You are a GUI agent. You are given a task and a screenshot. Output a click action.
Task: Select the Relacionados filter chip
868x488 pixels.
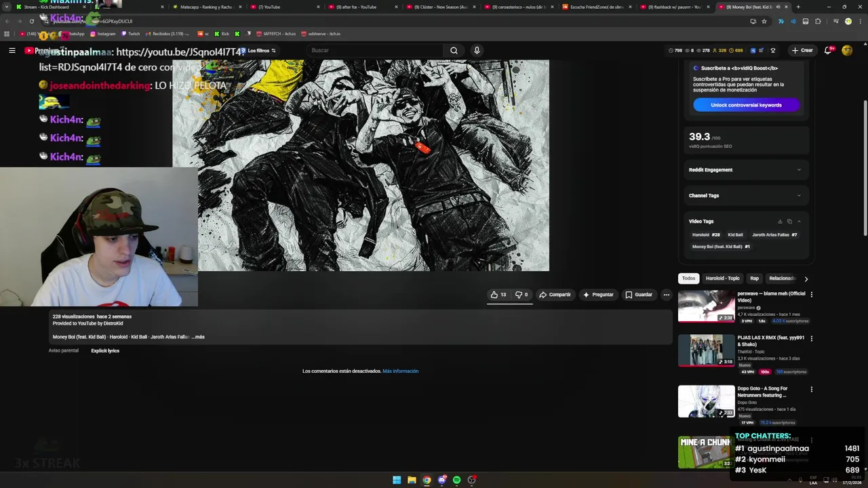(781, 279)
